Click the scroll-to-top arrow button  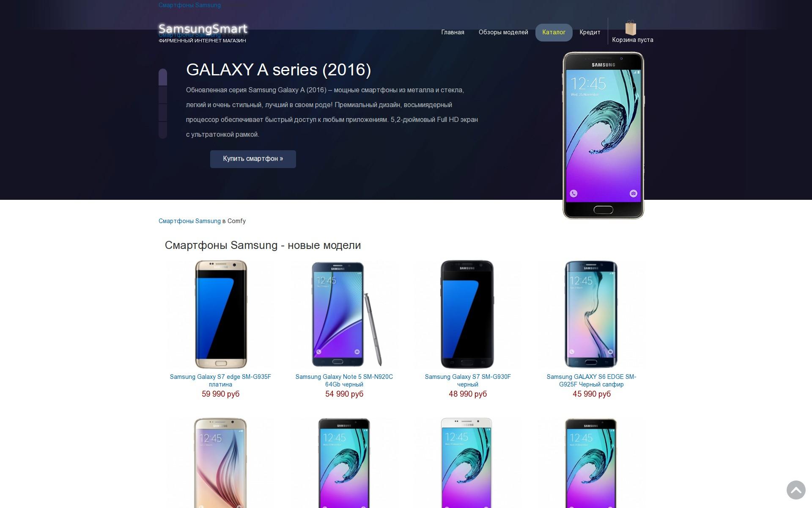click(x=796, y=490)
